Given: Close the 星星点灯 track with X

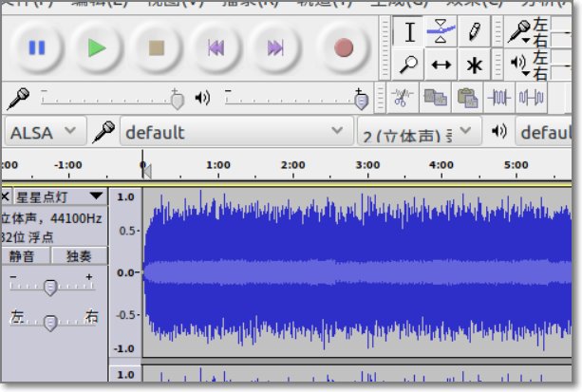Looking at the screenshot, I should 6,196.
